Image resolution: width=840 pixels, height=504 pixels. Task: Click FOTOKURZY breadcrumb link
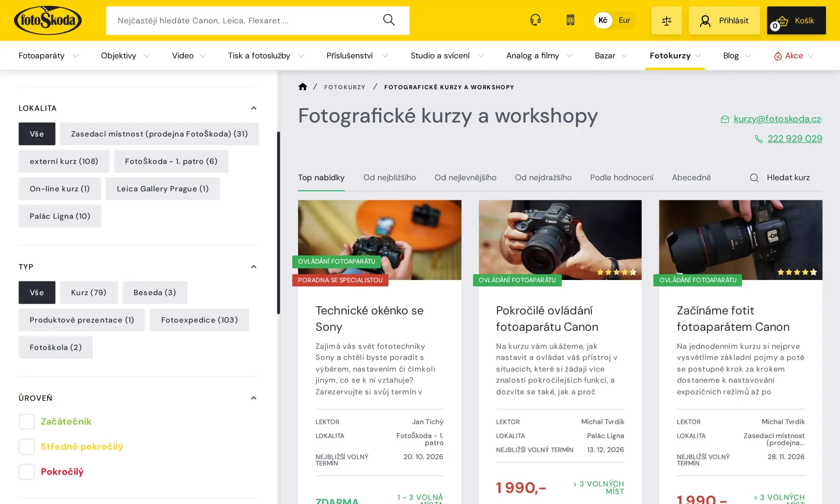tap(344, 87)
